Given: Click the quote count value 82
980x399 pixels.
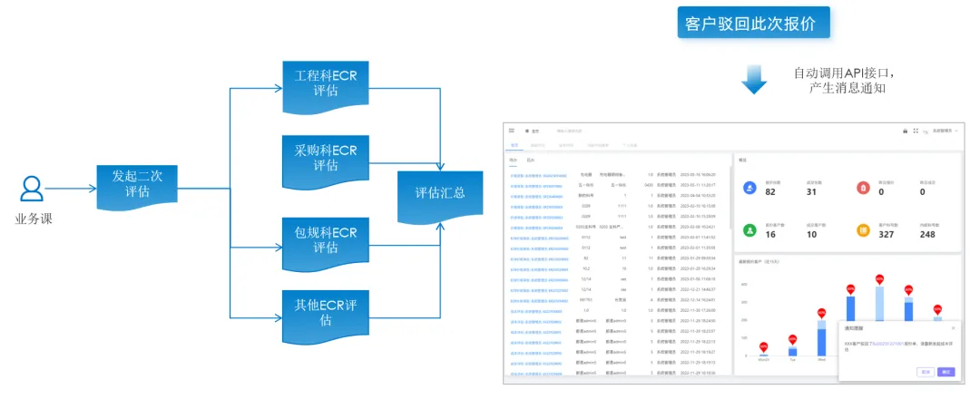Looking at the screenshot, I should tap(770, 192).
